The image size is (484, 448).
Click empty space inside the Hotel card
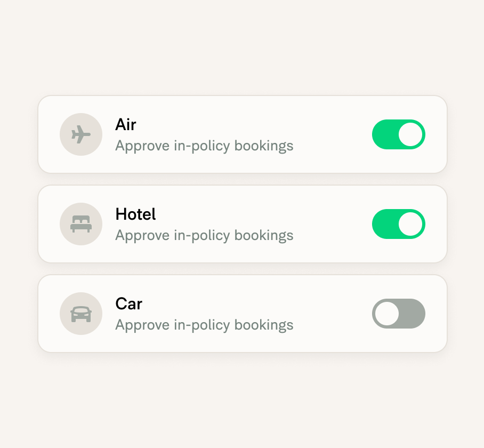point(332,224)
